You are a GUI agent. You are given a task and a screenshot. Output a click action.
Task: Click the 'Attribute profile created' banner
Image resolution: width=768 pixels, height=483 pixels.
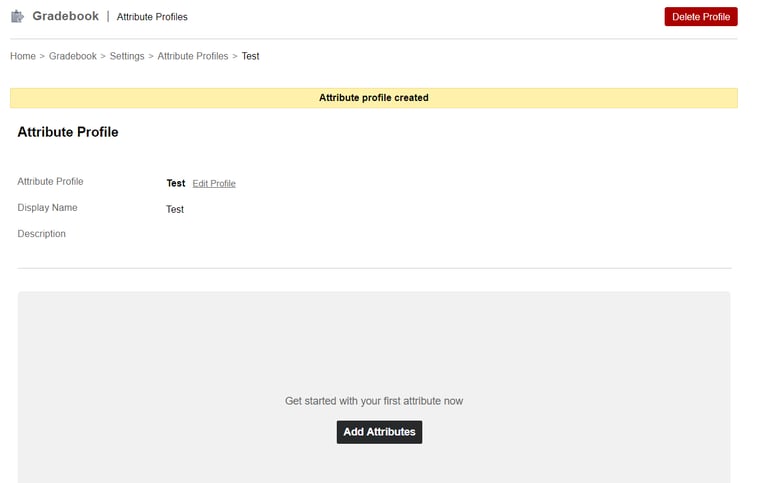point(373,98)
